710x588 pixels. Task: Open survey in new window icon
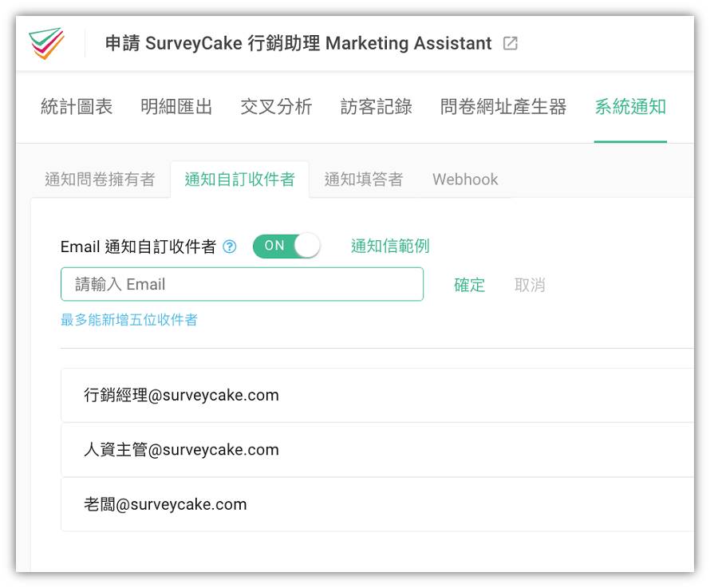point(511,44)
